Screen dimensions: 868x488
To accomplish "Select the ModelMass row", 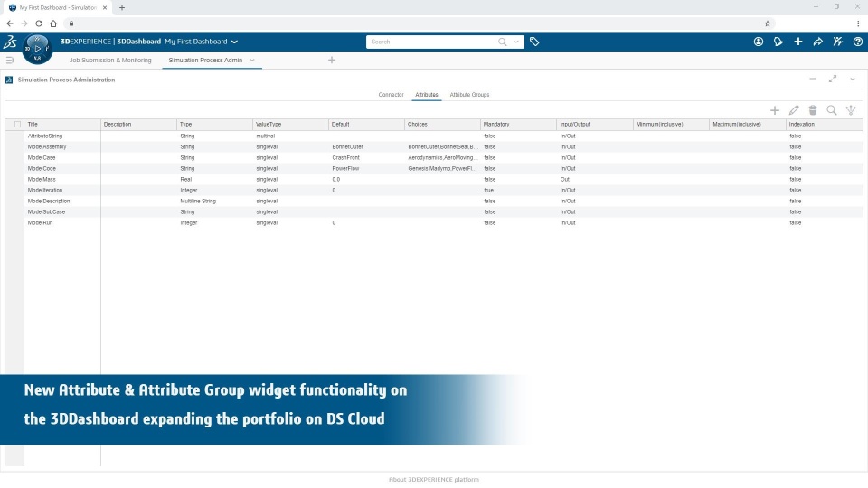I will click(x=434, y=179).
